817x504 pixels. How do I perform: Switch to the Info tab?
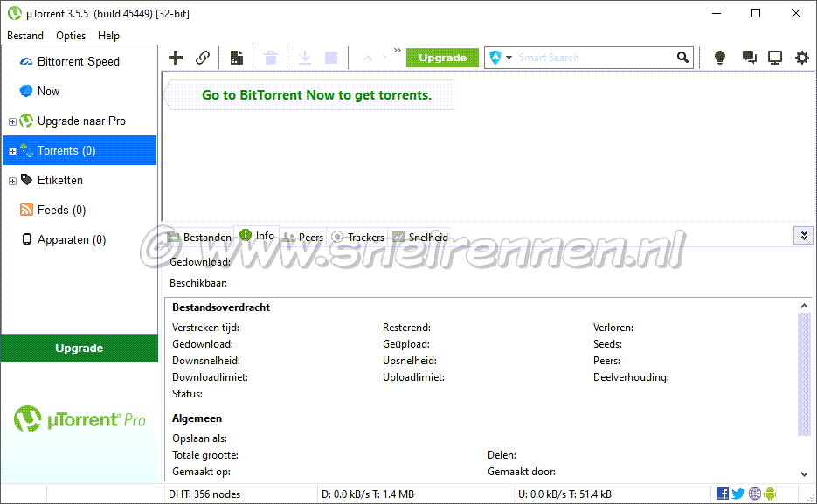click(257, 236)
